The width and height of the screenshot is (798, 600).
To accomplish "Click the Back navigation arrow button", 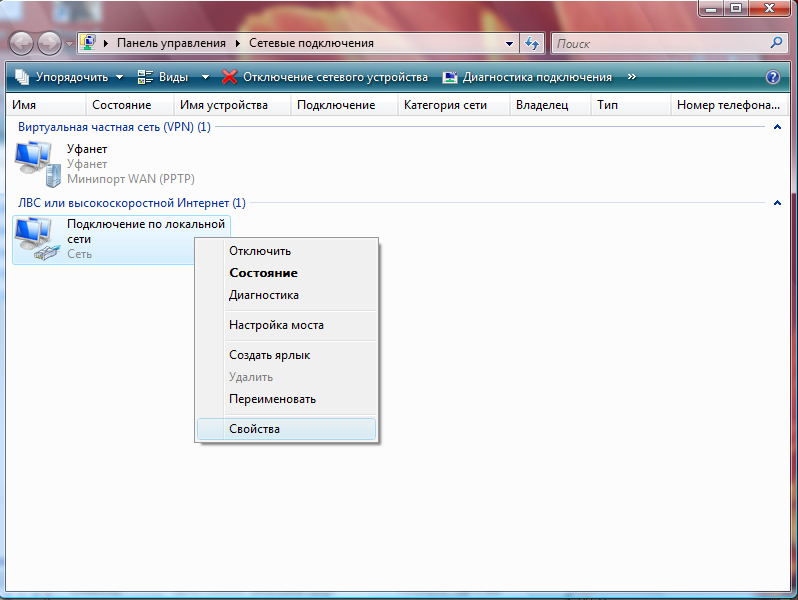I will point(21,43).
